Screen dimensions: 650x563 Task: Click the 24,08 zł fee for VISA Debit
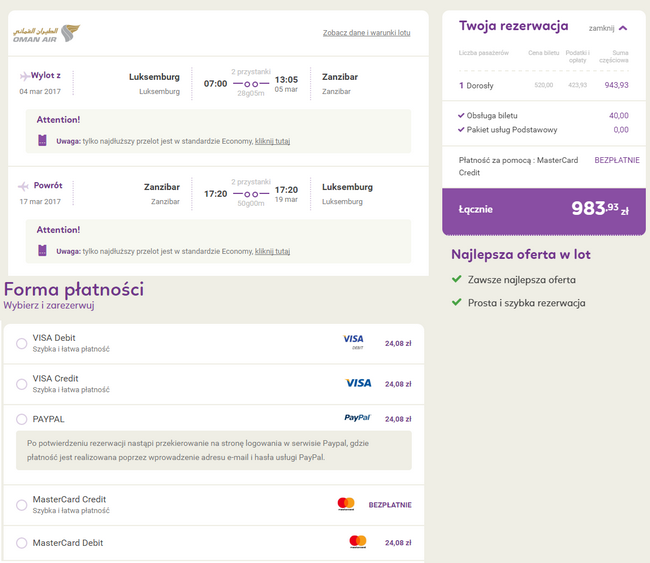[398, 343]
